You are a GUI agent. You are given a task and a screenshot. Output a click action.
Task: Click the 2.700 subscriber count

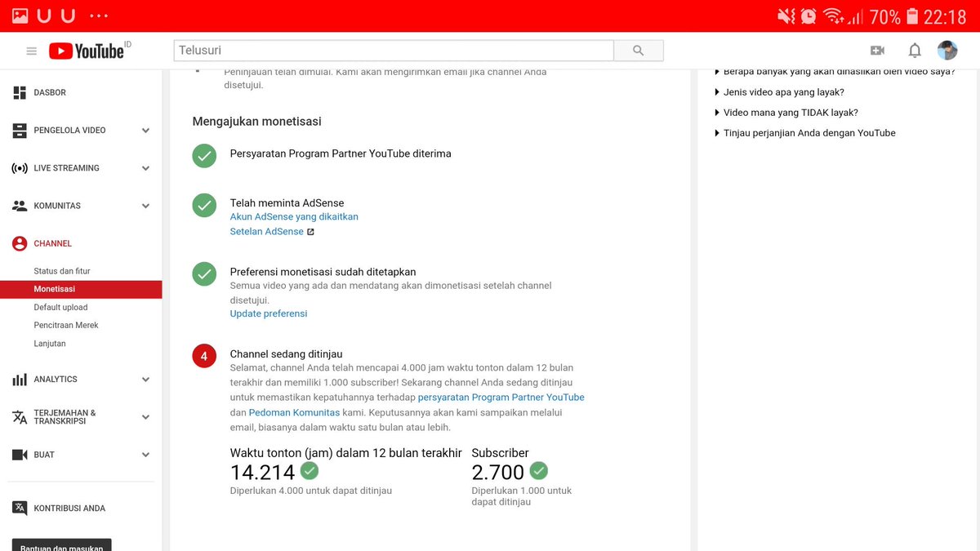click(x=498, y=472)
